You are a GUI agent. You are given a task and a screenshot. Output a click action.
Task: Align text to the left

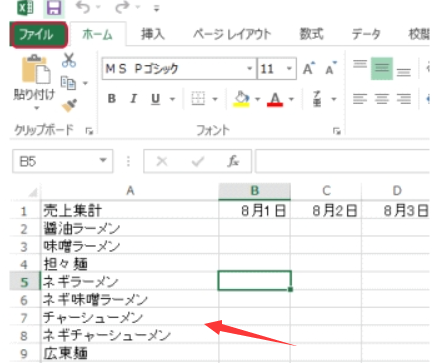point(360,99)
